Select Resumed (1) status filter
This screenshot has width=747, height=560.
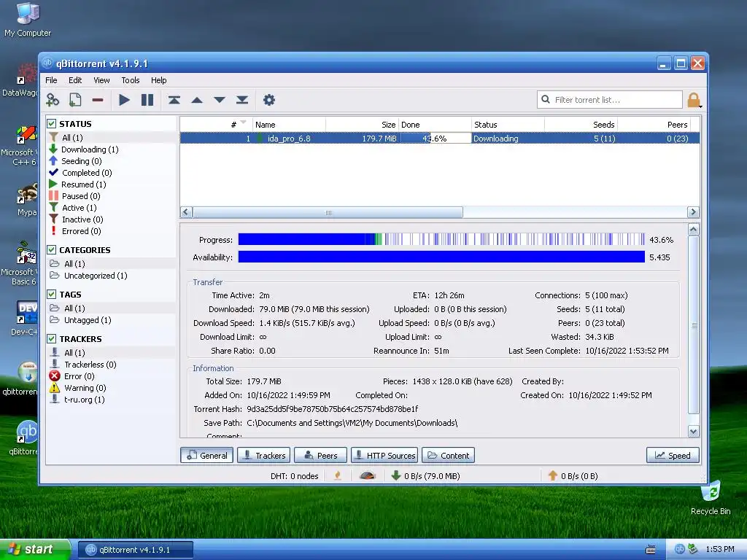tap(83, 184)
